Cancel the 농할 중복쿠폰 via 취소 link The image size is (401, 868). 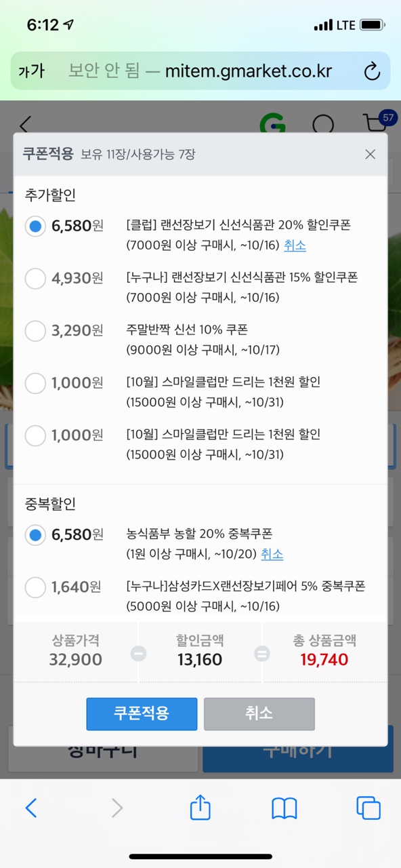(x=272, y=554)
